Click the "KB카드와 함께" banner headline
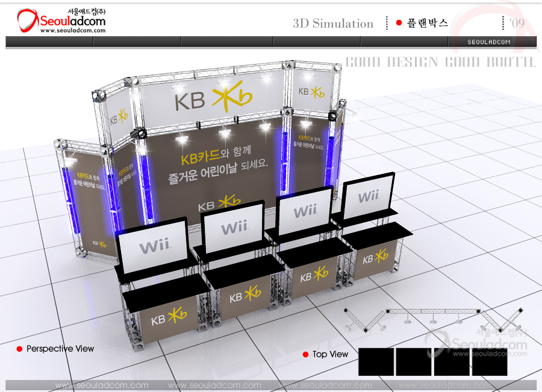This screenshot has height=392, width=542. (x=216, y=155)
